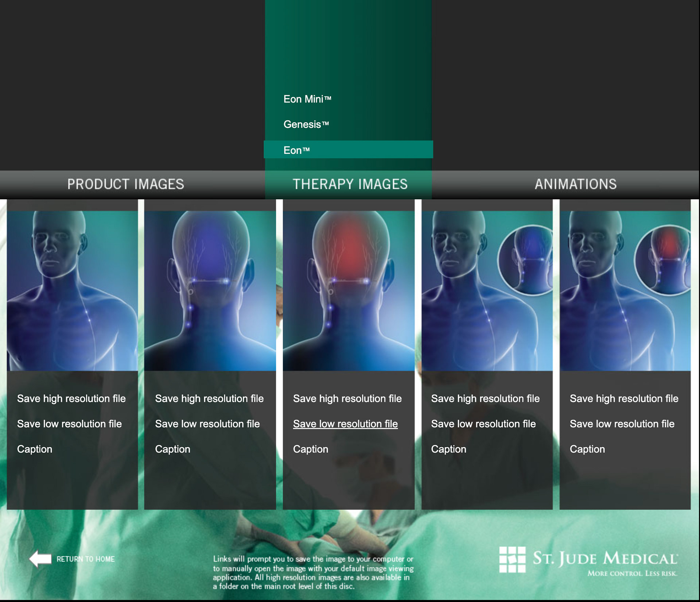Click the front torso therapy thumbnail
Screen dimensions: 700x602
72,290
